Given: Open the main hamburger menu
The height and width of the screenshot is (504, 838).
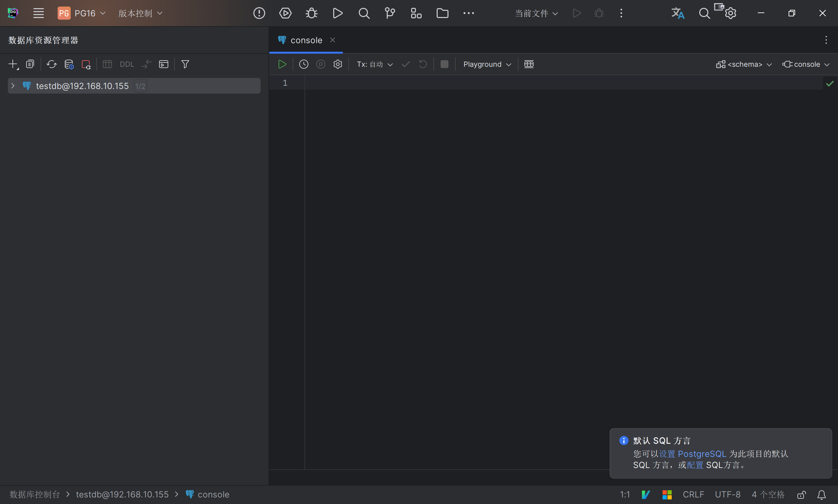Looking at the screenshot, I should click(x=38, y=13).
